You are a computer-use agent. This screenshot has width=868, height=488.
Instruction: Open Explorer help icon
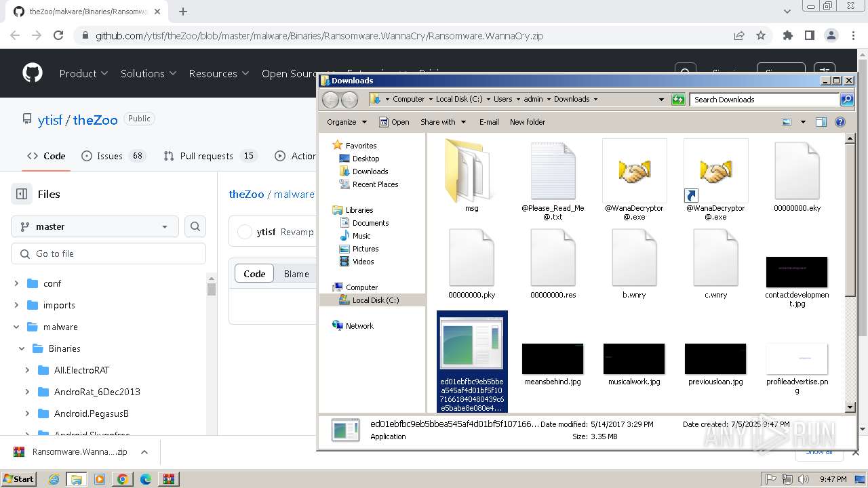tap(840, 122)
